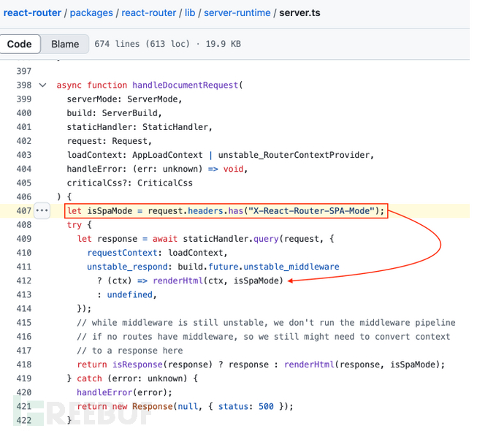Select line number 422
The image size is (504, 431).
pyautogui.click(x=23, y=420)
